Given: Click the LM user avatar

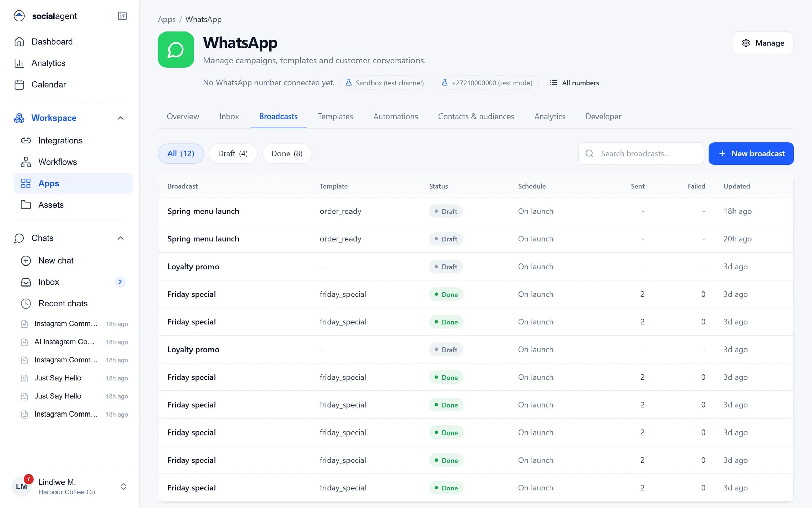Looking at the screenshot, I should [21, 487].
